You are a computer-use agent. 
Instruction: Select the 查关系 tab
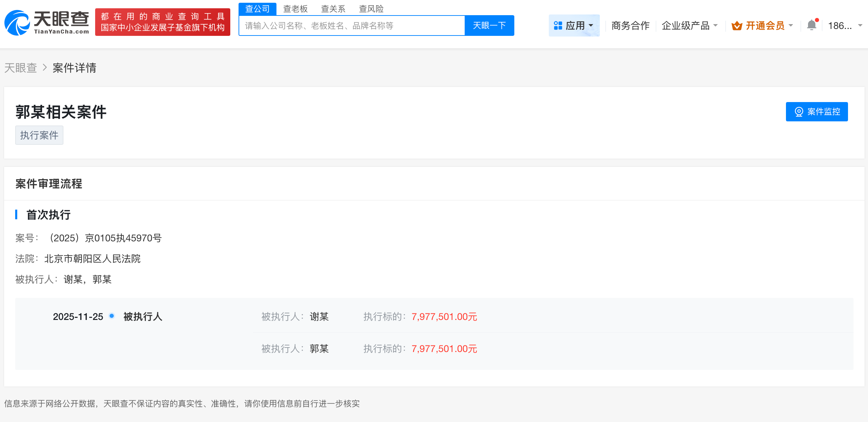tap(333, 9)
